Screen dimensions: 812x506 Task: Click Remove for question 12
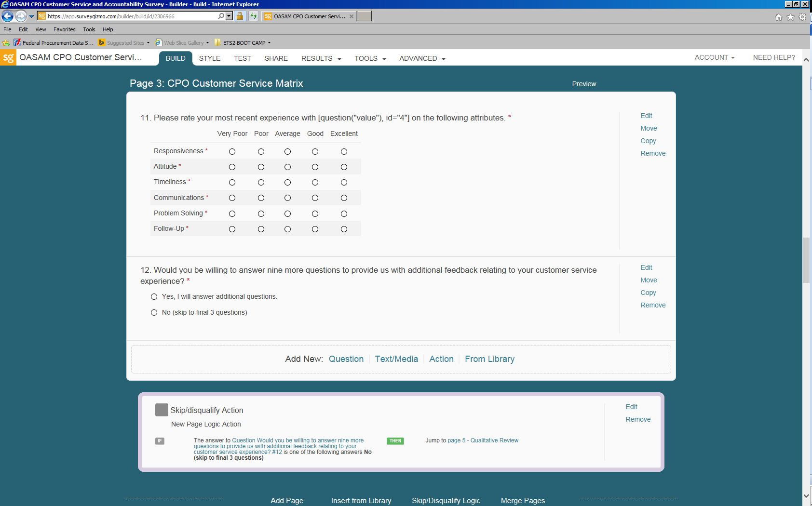click(653, 305)
